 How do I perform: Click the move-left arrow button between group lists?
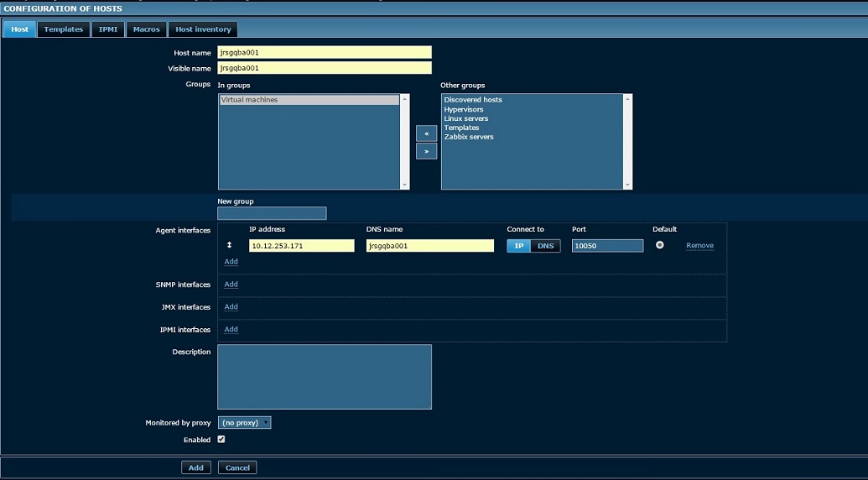426,133
